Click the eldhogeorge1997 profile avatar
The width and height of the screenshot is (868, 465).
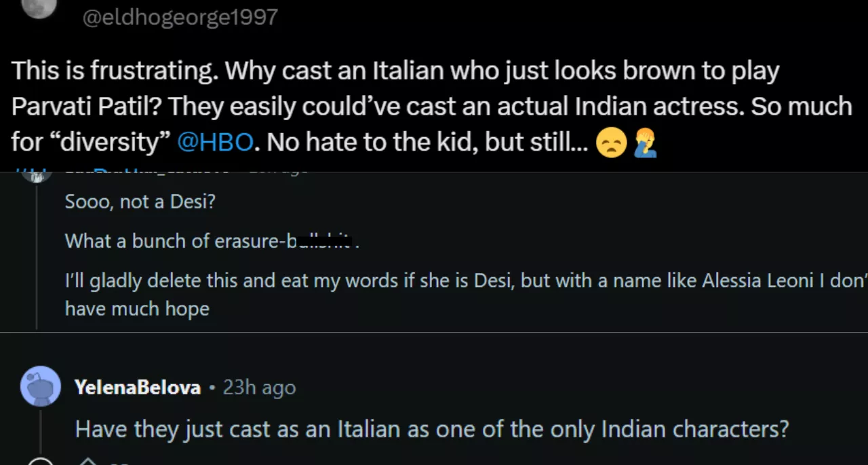tap(39, 8)
